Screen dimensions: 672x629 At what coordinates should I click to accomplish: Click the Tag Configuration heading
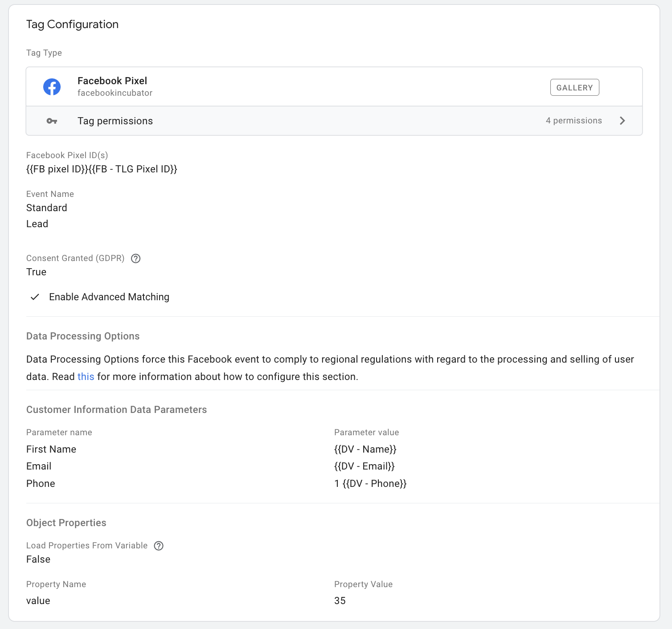tap(72, 25)
